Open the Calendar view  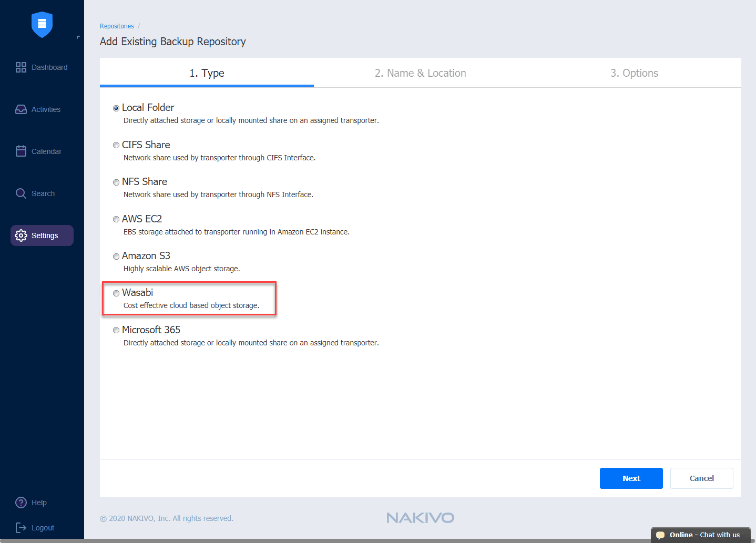pyautogui.click(x=42, y=151)
